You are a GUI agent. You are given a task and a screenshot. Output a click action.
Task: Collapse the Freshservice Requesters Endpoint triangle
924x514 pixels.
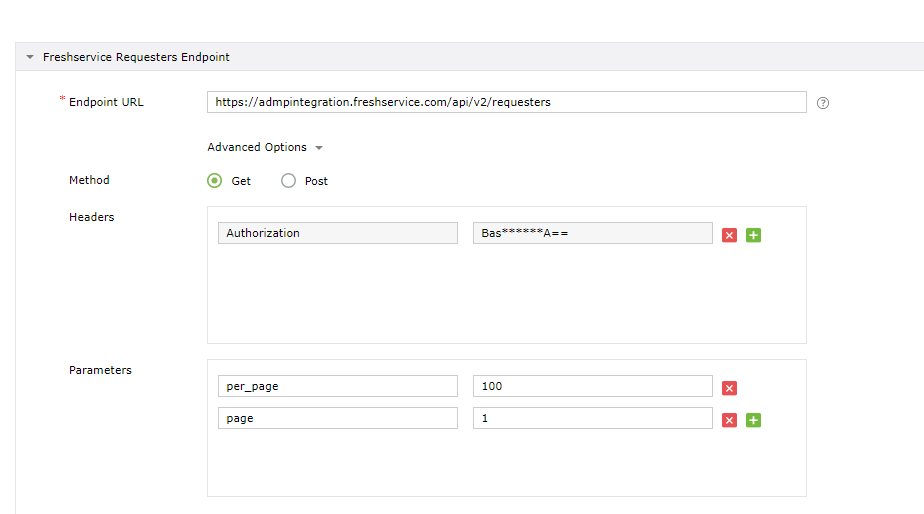[30, 58]
